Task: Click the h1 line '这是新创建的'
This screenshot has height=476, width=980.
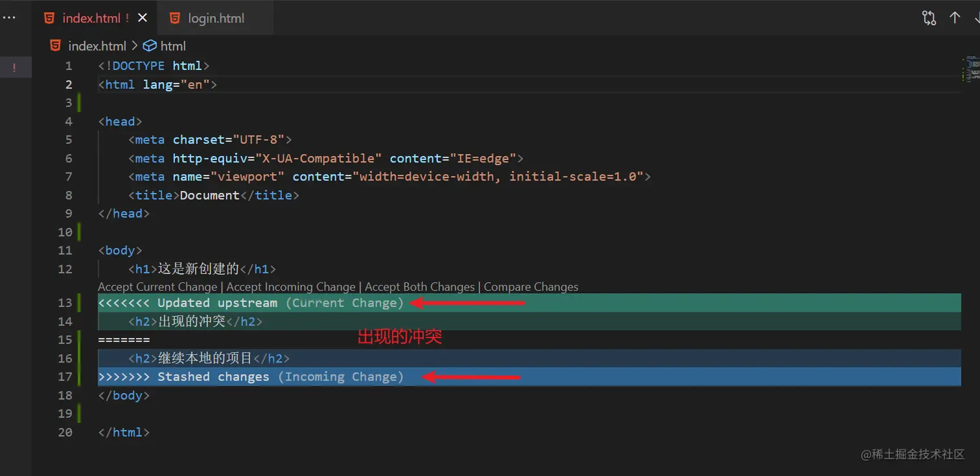Action: pyautogui.click(x=202, y=269)
